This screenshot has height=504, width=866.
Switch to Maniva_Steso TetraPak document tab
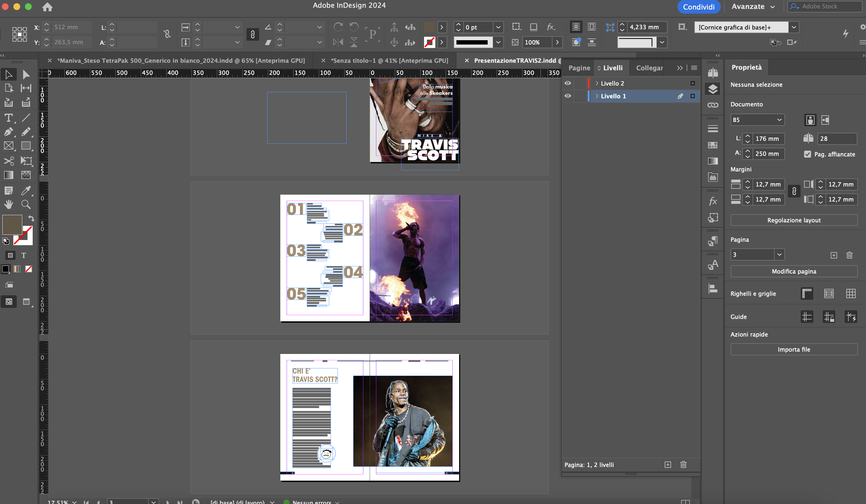pyautogui.click(x=181, y=60)
